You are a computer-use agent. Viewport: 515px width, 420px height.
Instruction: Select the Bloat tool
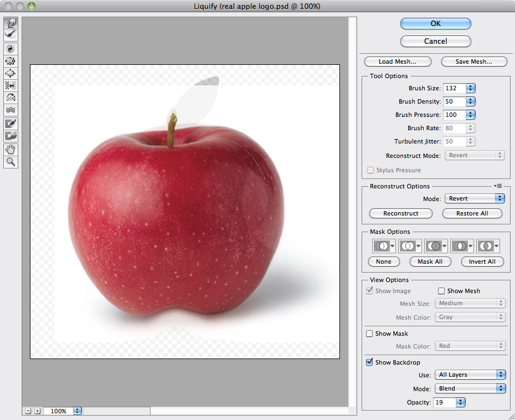coord(11,73)
